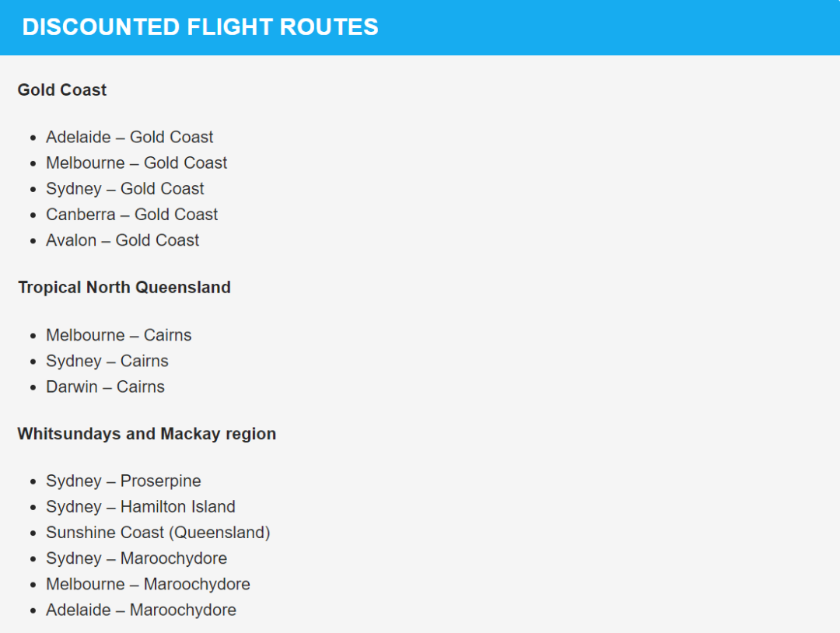
Task: Click the Sydney – Gold Coast route
Action: coord(124,188)
